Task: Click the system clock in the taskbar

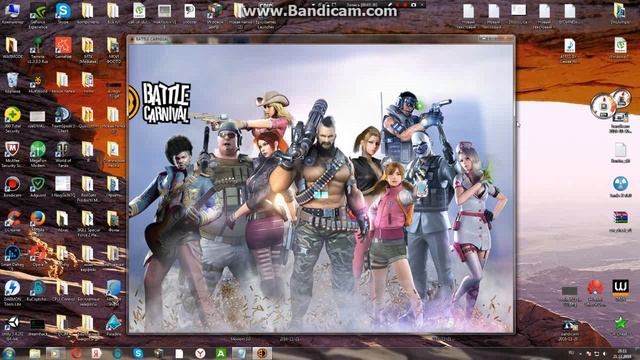Action: (x=622, y=353)
